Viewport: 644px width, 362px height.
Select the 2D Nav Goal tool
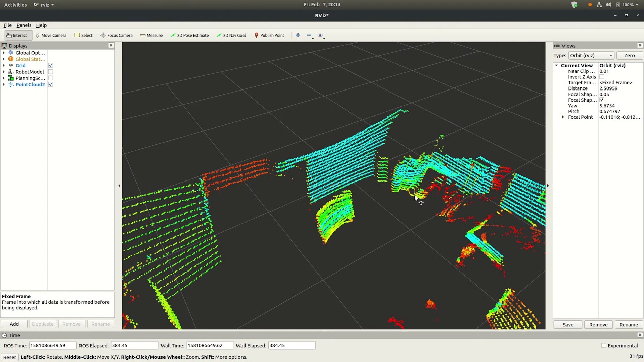[231, 35]
